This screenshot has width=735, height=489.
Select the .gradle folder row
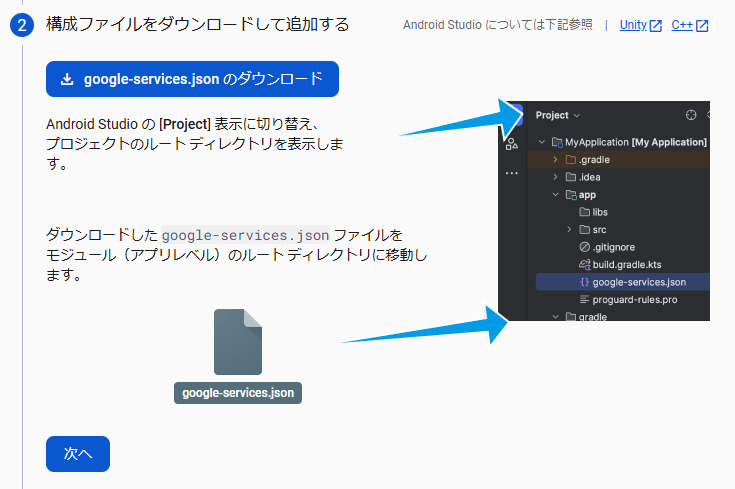[618, 159]
